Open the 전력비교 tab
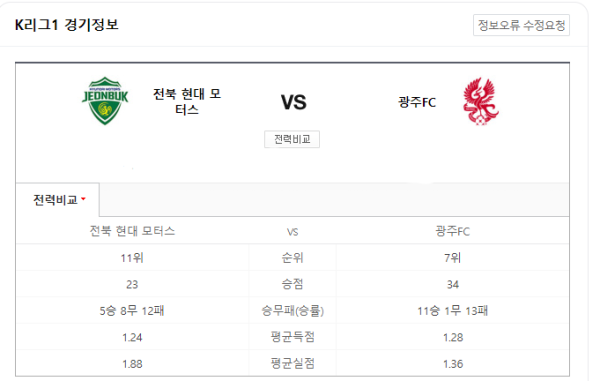Image resolution: width=600 pixels, height=381 pixels. point(57,200)
